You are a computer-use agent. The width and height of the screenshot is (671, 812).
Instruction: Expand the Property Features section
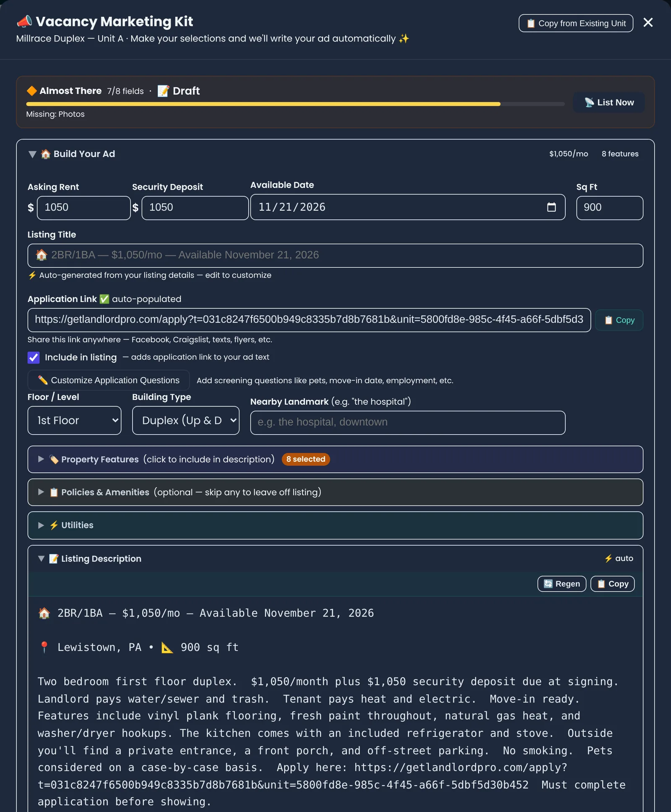335,459
